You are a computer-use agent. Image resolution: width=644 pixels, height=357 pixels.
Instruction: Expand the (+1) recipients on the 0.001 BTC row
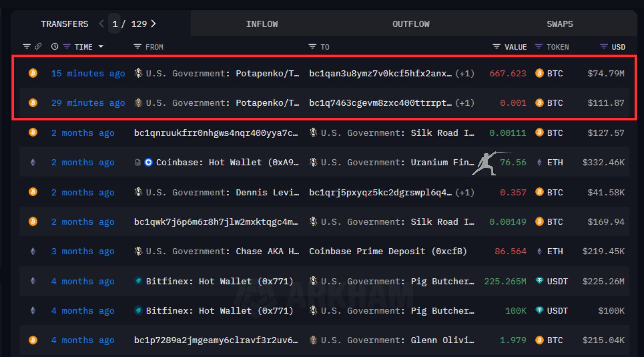pyautogui.click(x=465, y=103)
